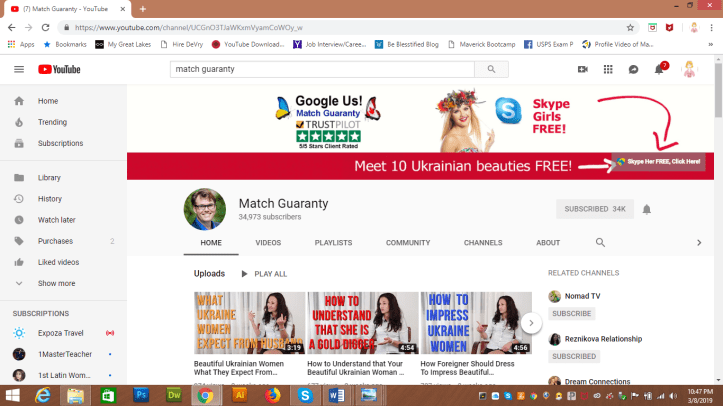Image resolution: width=723 pixels, height=406 pixels.
Task: Open the Windows Start button
Action: [12, 395]
